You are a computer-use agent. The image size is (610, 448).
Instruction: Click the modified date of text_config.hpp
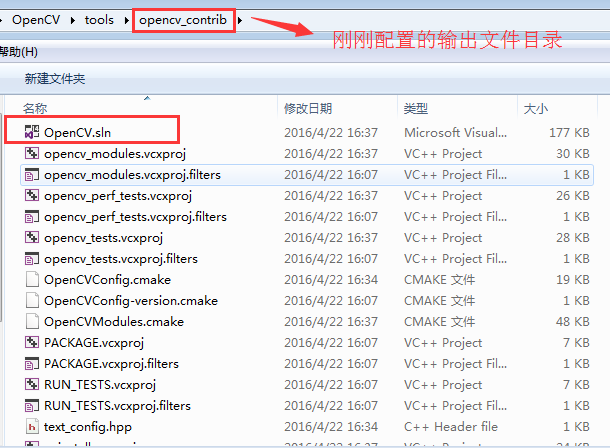[x=331, y=427]
